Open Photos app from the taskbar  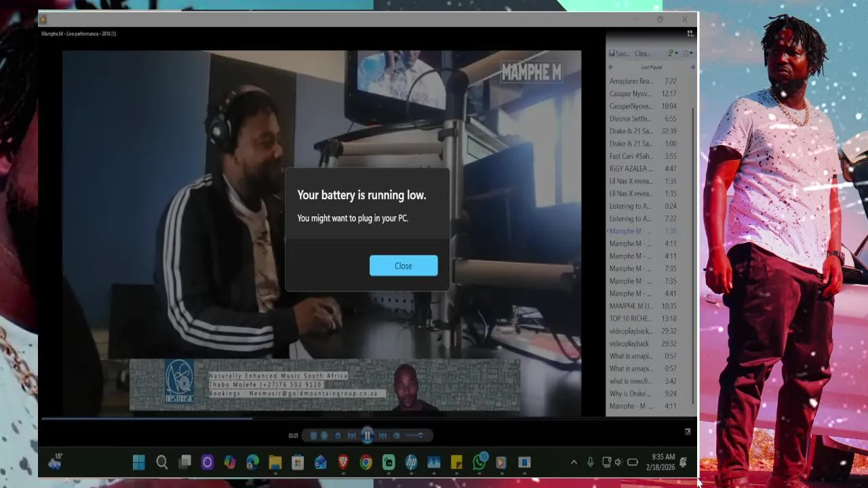434,462
